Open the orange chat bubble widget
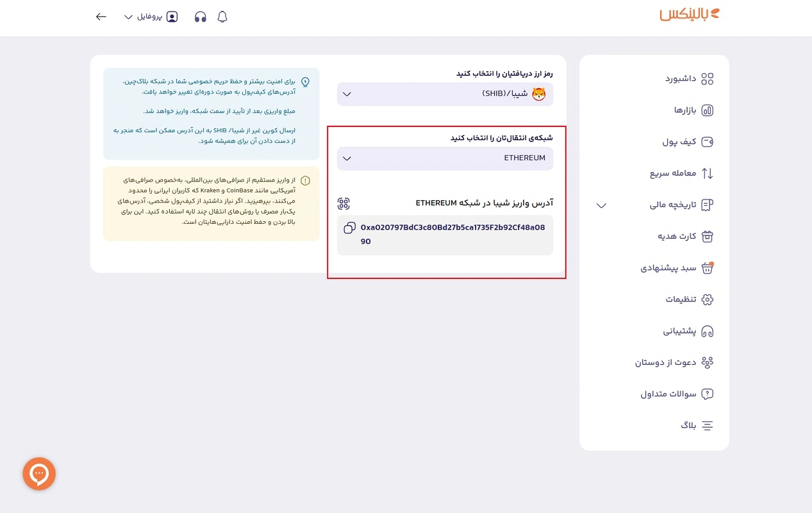 coord(39,474)
